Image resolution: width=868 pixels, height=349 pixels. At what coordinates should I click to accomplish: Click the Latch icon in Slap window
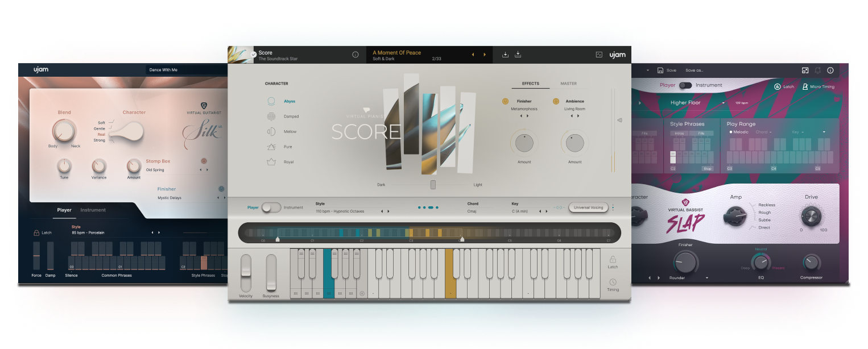tap(778, 86)
